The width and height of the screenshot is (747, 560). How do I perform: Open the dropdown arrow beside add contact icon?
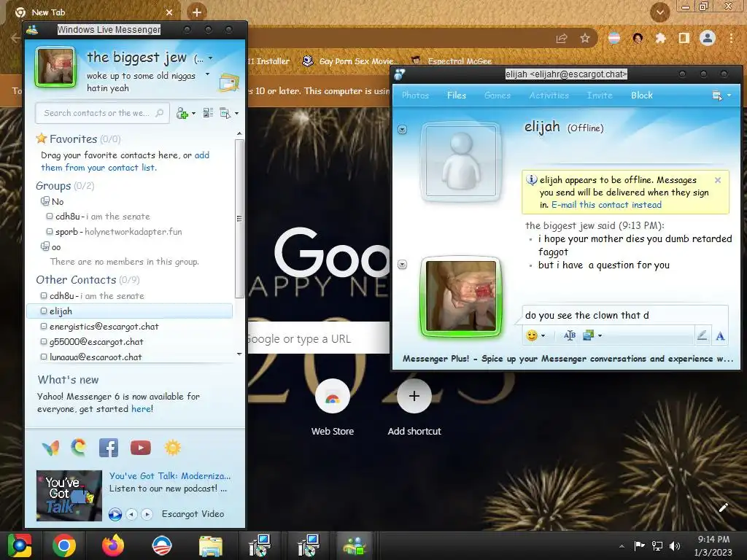pos(193,114)
